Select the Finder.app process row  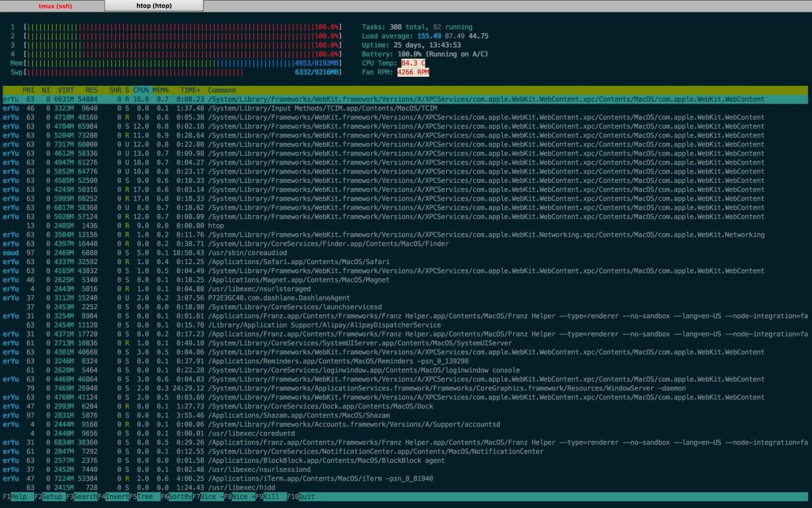click(x=406, y=244)
